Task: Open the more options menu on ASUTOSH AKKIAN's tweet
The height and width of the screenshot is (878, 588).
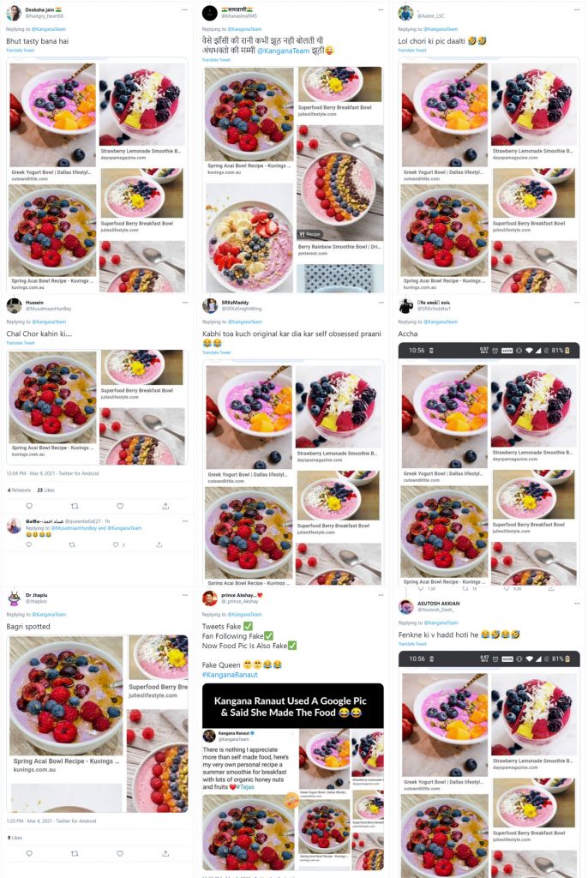Action: [x=577, y=603]
